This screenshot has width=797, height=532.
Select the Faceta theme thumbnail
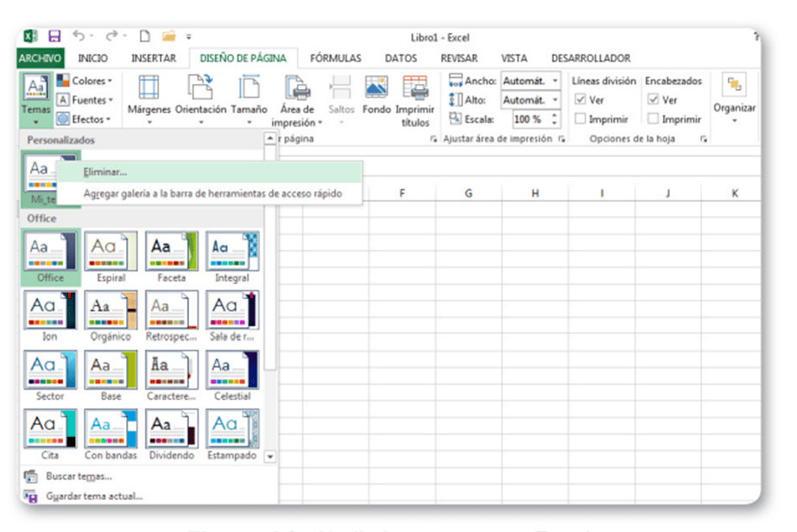click(x=171, y=251)
